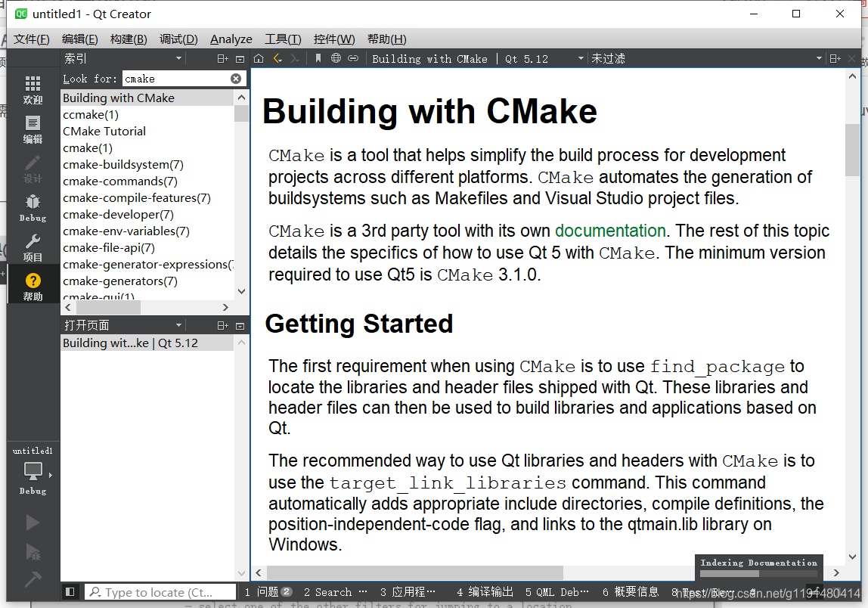Add a bookmark for this help page
The image size is (868, 608).
[318, 59]
